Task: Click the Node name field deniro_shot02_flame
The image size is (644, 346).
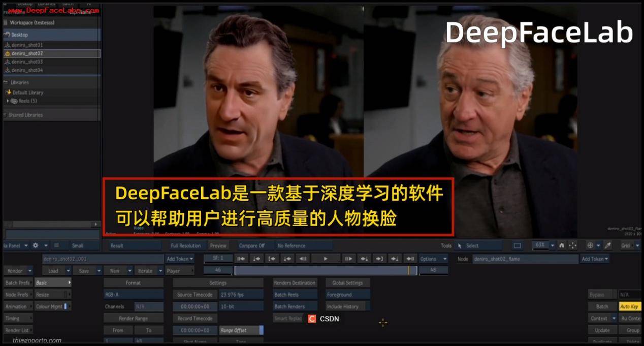Action: pos(525,259)
